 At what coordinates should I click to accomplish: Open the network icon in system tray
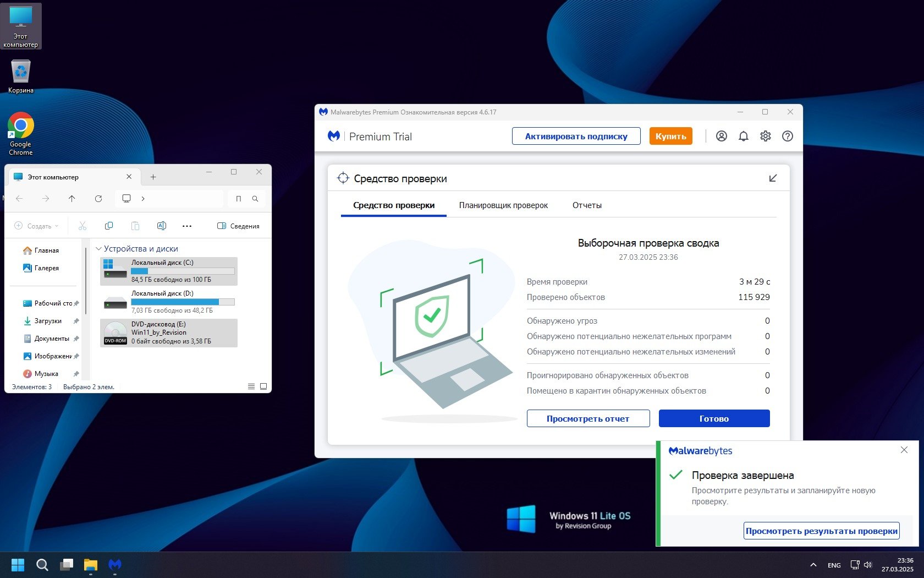tap(855, 565)
